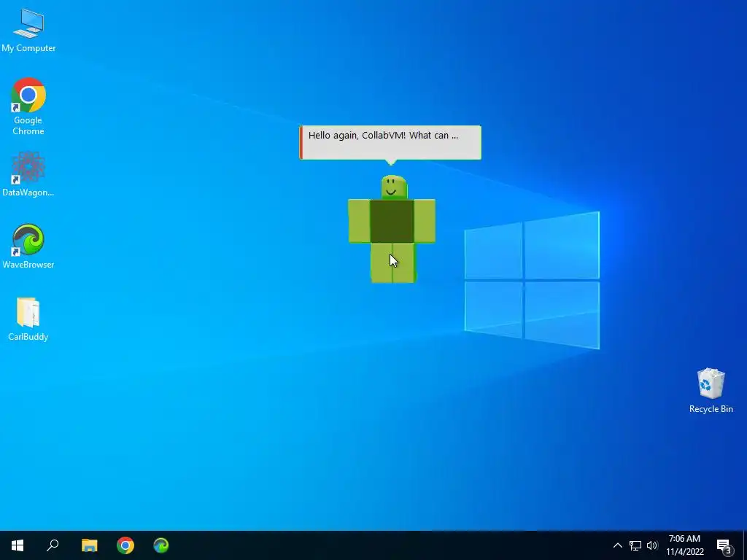Open File Explorer from the taskbar
This screenshot has width=747, height=560.
[89, 545]
